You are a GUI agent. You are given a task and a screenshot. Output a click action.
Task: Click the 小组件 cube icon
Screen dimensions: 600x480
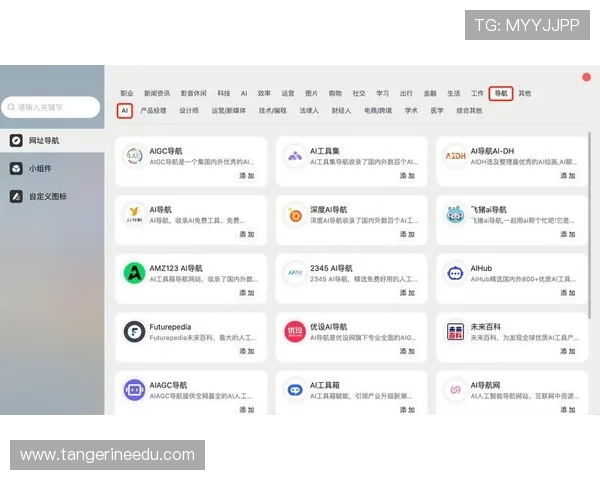tap(16, 168)
